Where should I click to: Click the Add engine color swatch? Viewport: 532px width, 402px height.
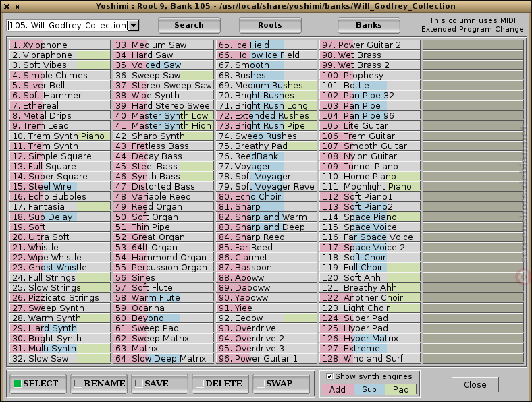(x=338, y=389)
